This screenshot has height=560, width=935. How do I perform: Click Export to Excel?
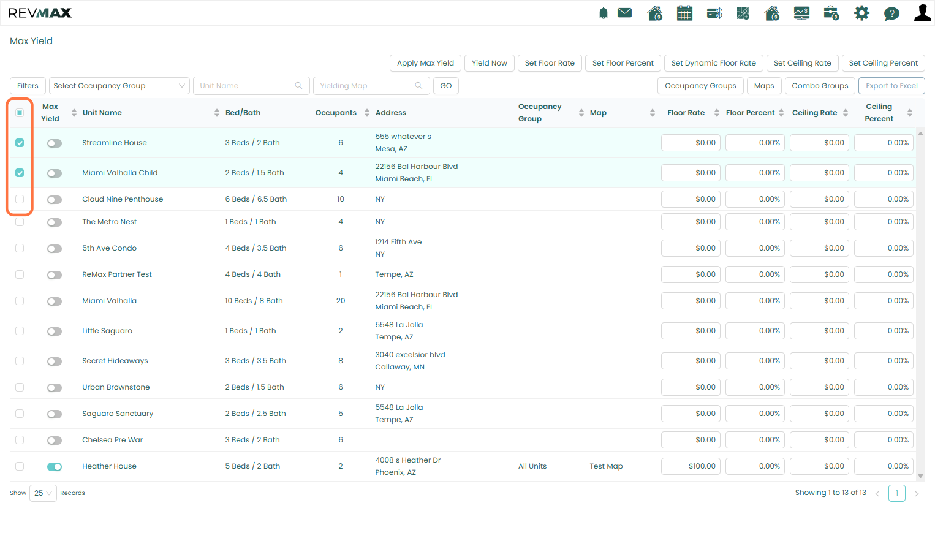tap(891, 86)
